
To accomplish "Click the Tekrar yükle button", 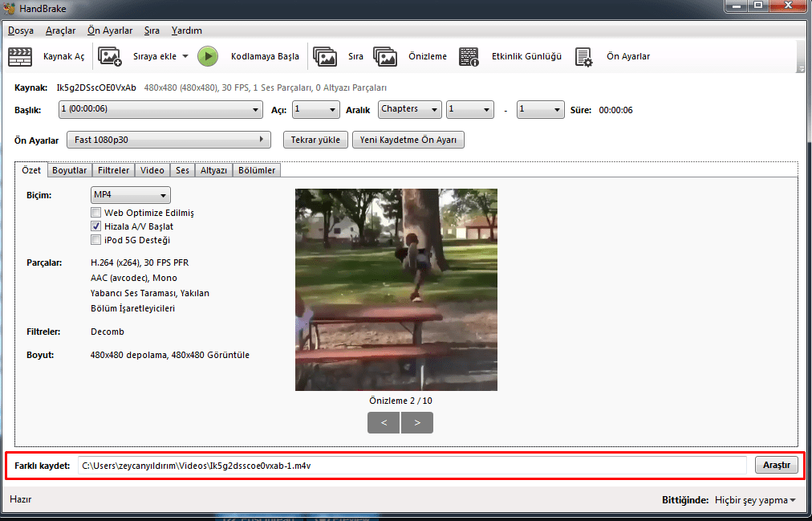I will coord(315,140).
